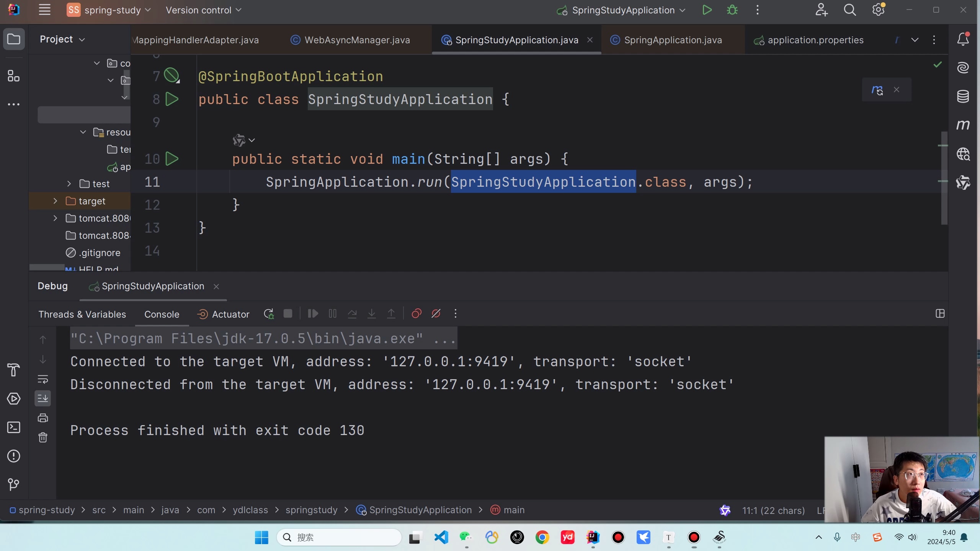980x551 pixels.
Task: Click the Debug bug icon in top toolbar
Action: (732, 10)
